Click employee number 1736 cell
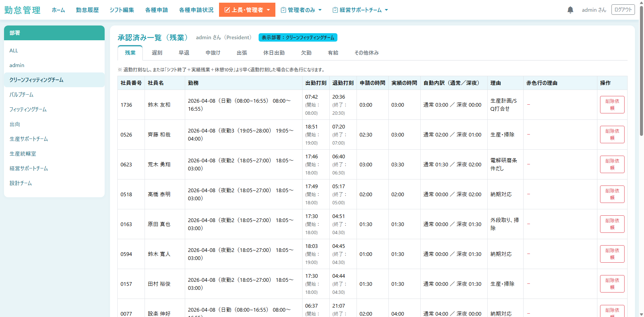 click(x=131, y=105)
